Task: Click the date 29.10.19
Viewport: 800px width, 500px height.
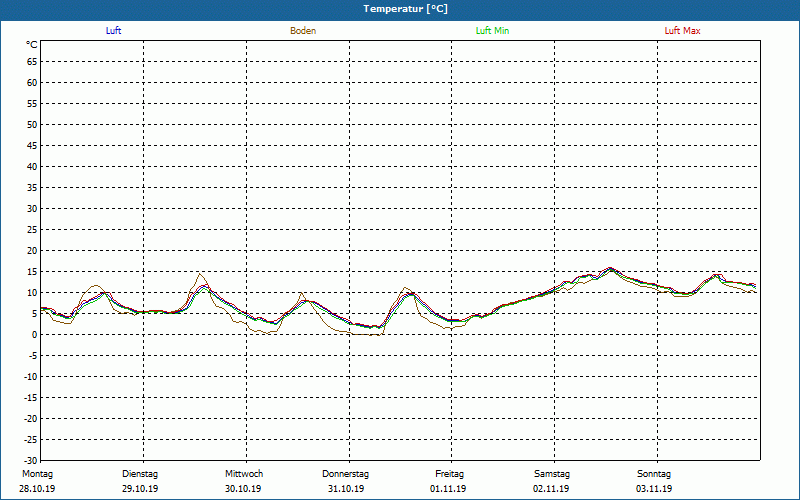Action: [140, 489]
